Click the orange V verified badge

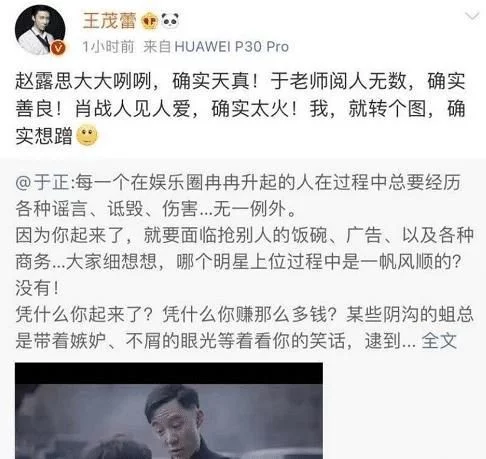click(x=59, y=48)
